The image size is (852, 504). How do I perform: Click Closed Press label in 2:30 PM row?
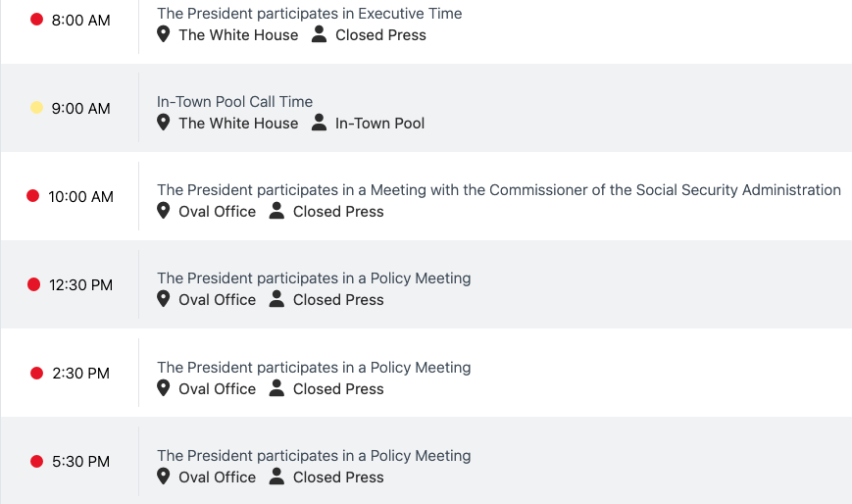click(x=338, y=389)
